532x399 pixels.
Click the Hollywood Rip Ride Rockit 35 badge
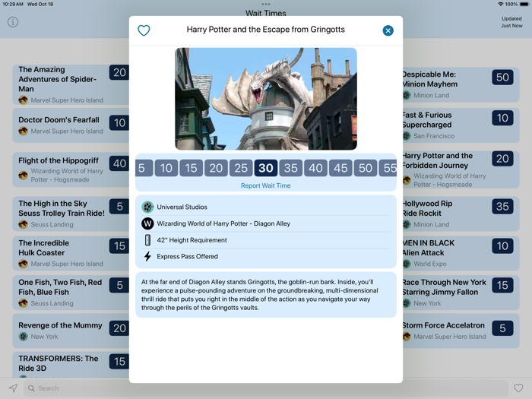click(x=502, y=206)
